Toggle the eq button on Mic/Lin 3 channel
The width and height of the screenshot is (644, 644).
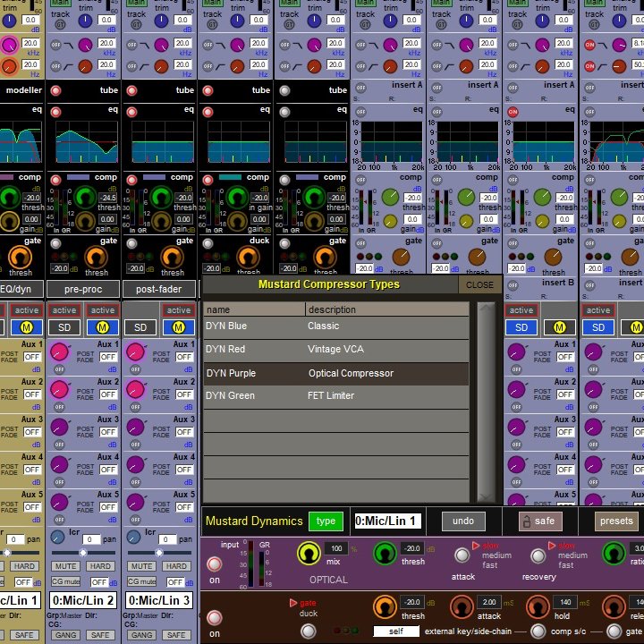(x=131, y=112)
